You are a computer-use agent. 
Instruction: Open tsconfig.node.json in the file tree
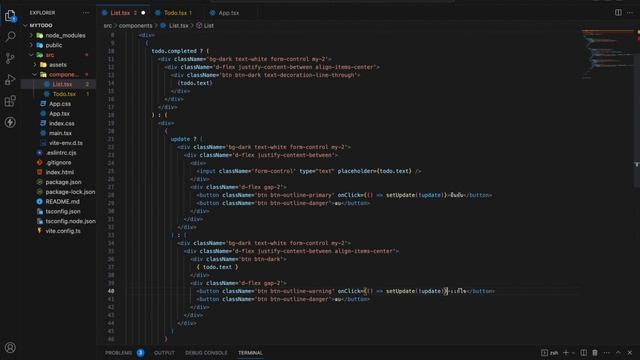click(58, 221)
